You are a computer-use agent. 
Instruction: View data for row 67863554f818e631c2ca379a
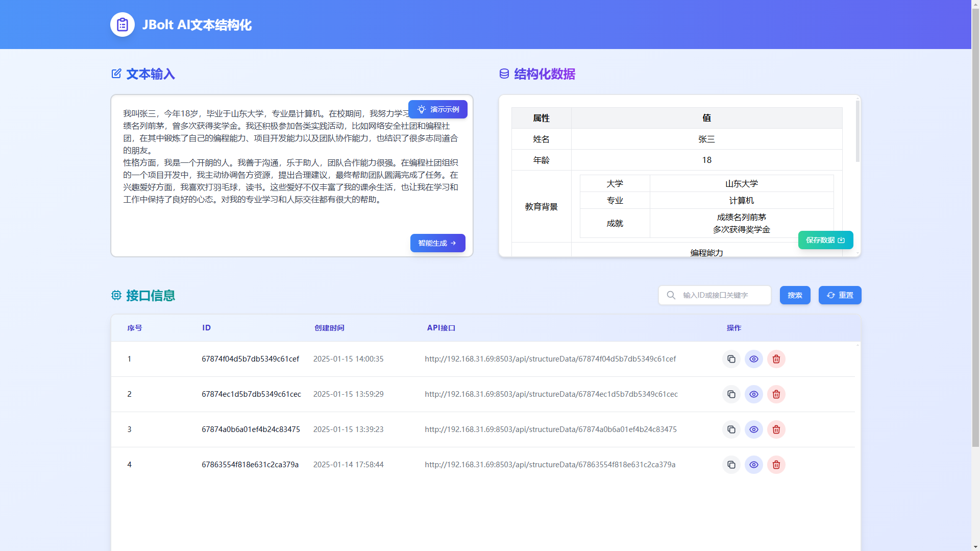(x=754, y=465)
